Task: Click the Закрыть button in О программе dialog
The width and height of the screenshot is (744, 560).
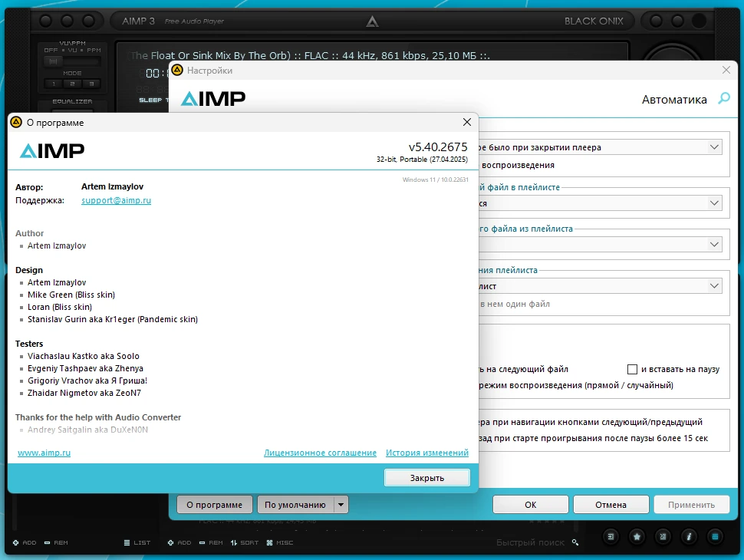Action: [427, 478]
